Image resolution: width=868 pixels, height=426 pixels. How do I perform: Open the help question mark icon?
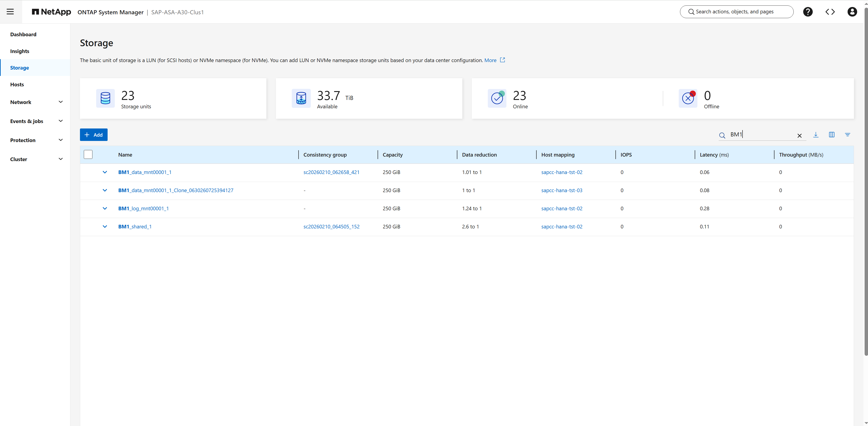808,12
